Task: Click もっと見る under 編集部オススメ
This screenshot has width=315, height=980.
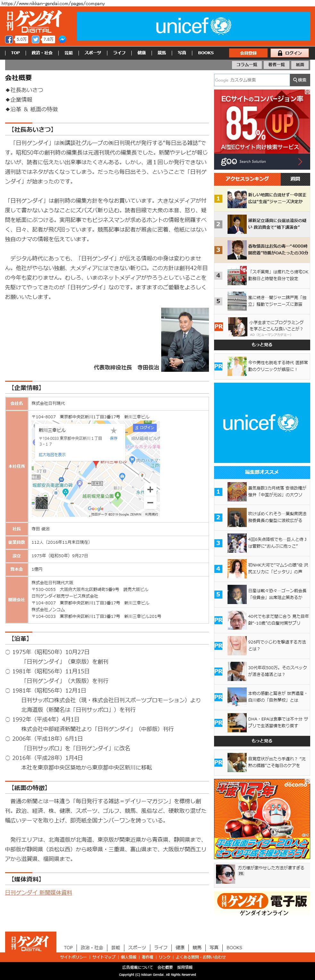Action: [262, 741]
